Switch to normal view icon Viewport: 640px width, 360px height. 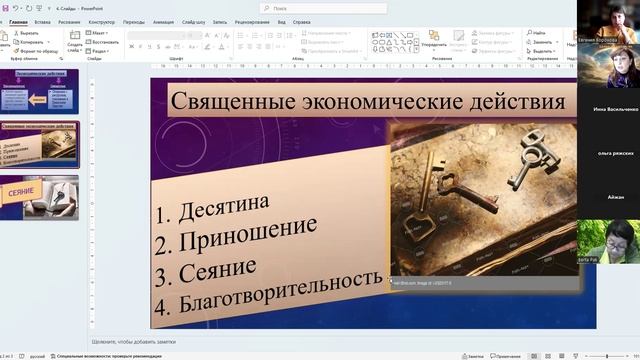pyautogui.click(x=534, y=356)
